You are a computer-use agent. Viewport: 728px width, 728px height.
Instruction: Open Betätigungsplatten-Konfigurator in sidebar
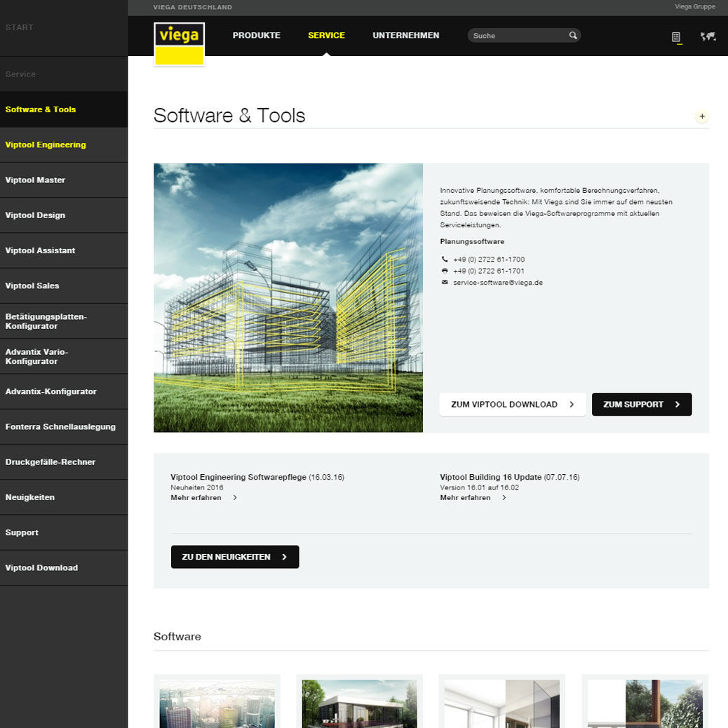pos(64,321)
